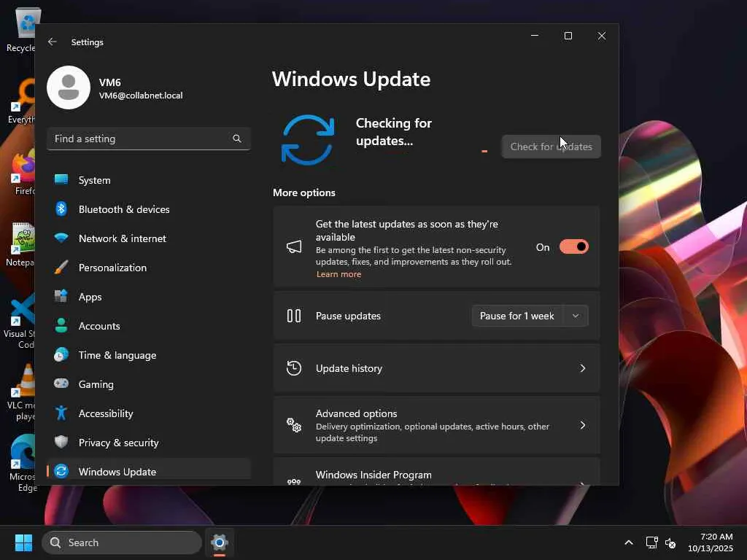Click the megaphone icon for latest updates
This screenshot has width=747, height=560.
click(x=294, y=246)
